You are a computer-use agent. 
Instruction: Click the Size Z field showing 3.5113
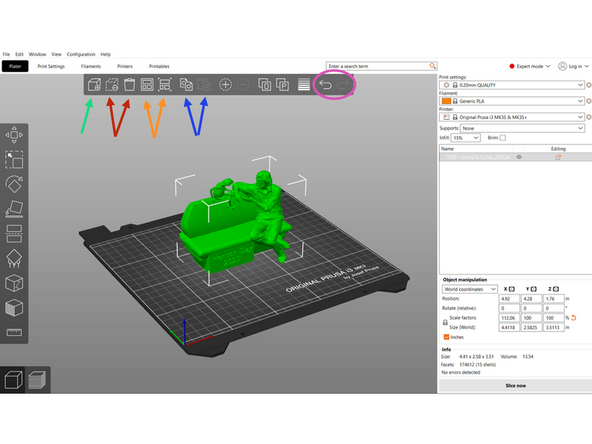pos(553,327)
